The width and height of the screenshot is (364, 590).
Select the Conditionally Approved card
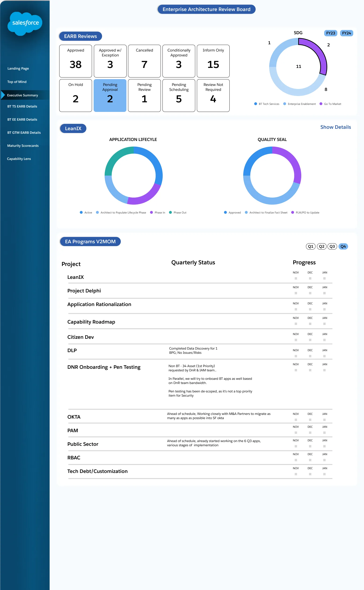179,61
